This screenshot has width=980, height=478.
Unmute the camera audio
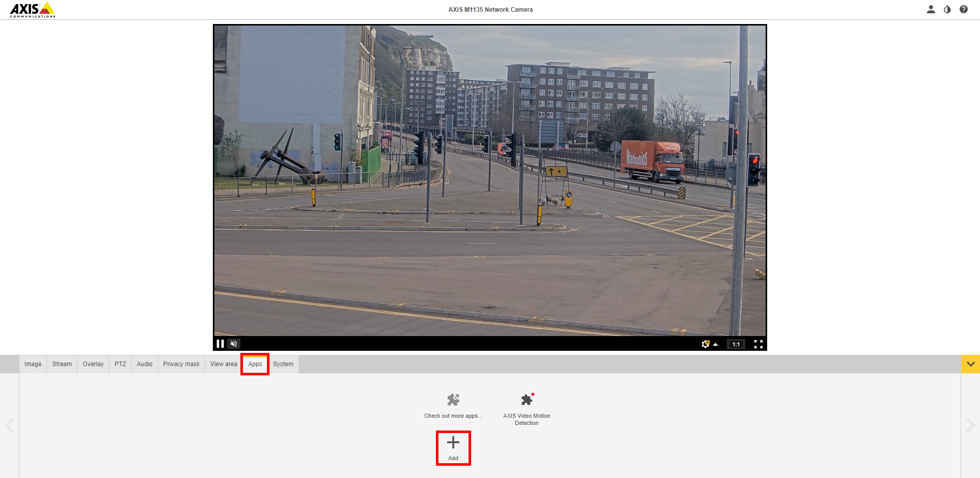(234, 344)
